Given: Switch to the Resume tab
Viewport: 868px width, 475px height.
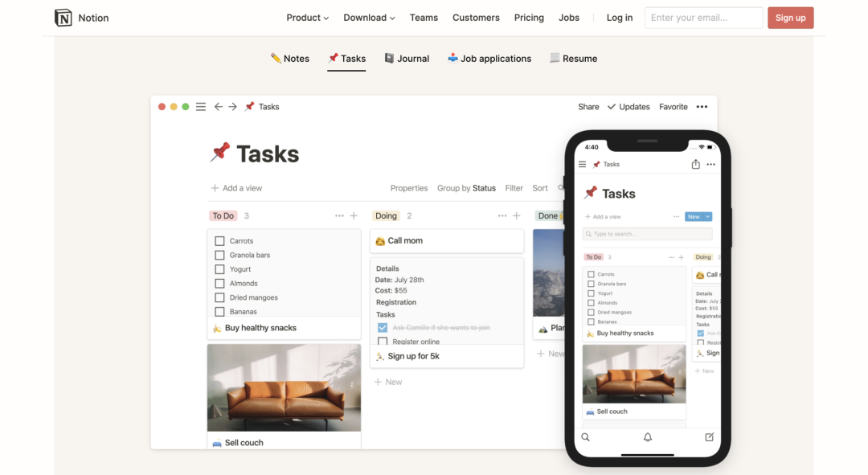Looking at the screenshot, I should [574, 59].
